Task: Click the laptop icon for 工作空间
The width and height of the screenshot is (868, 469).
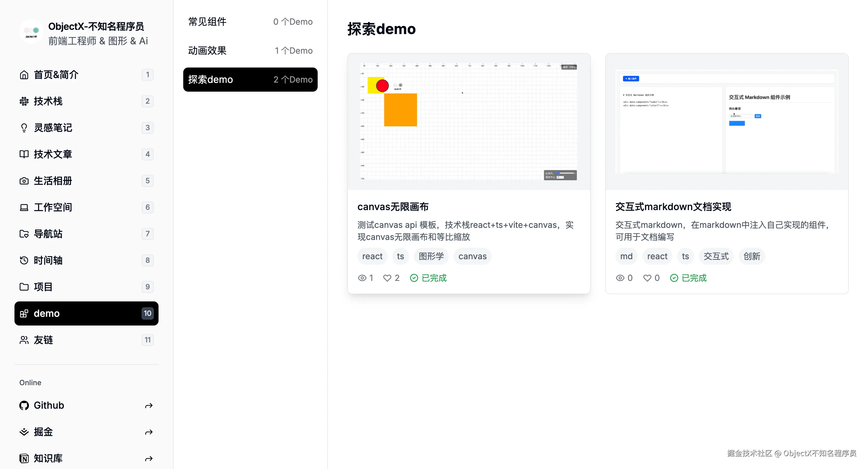Action: tap(24, 208)
